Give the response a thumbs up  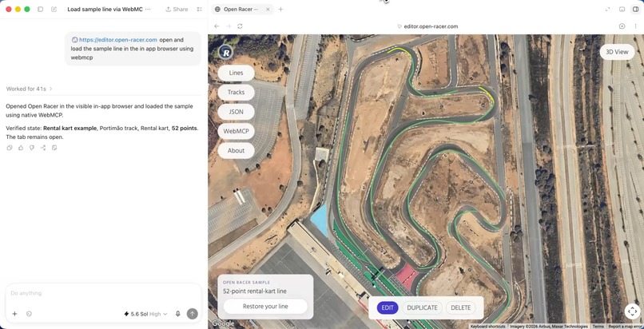coord(21,148)
